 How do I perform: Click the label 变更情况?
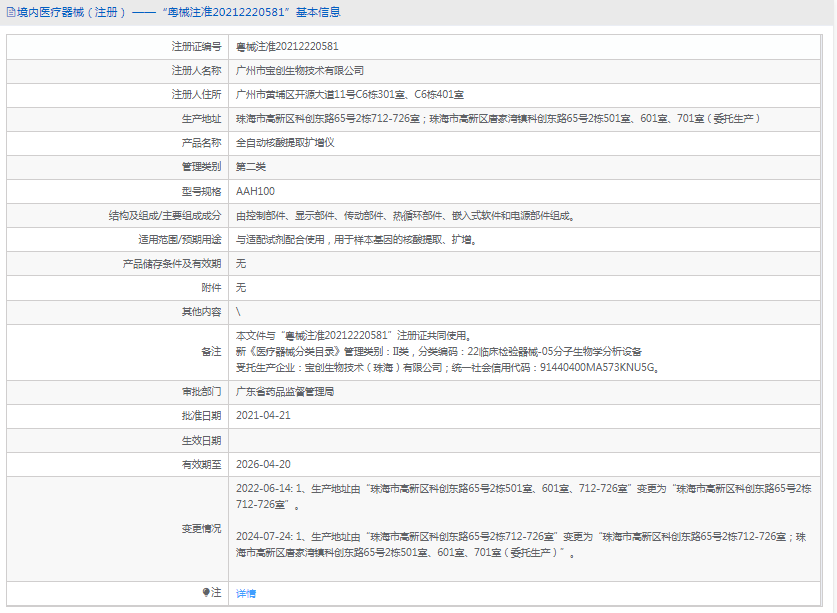(x=201, y=529)
